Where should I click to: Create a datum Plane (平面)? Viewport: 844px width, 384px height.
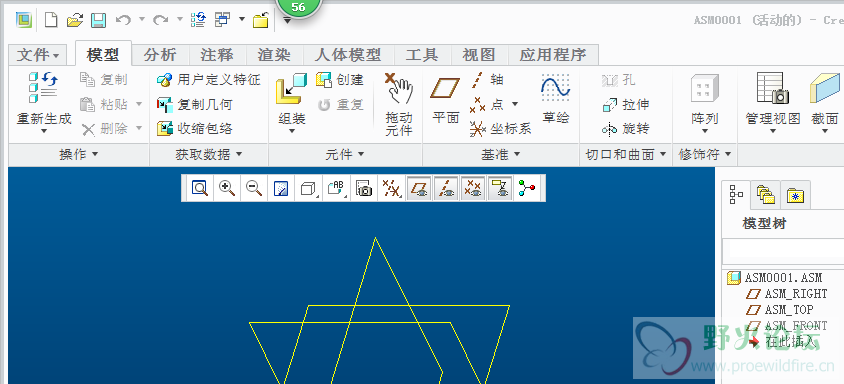(x=445, y=88)
